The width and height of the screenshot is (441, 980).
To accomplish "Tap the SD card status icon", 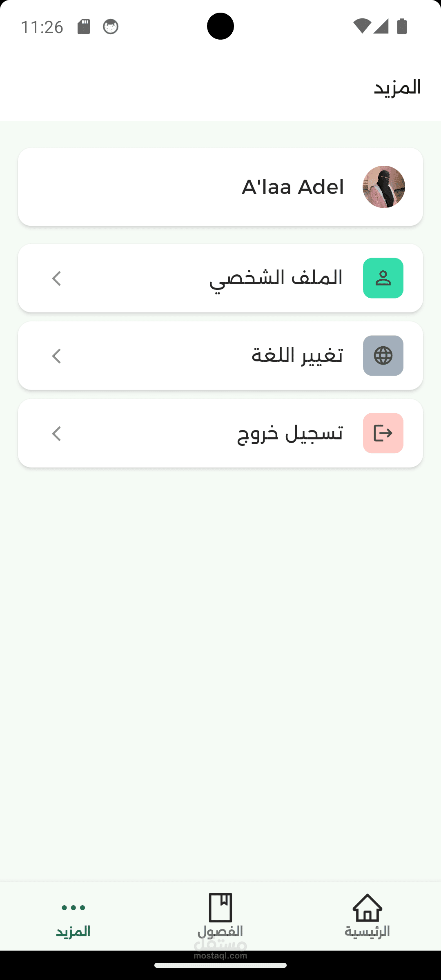I will (84, 27).
